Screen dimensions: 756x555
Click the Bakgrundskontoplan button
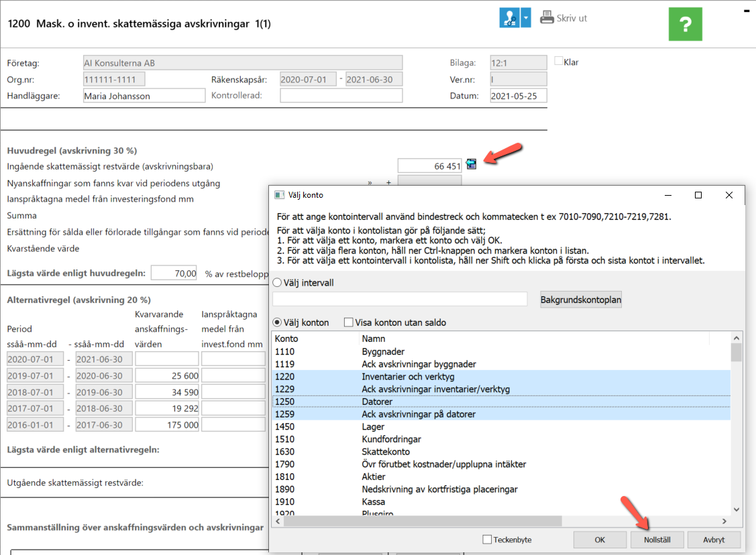tap(580, 300)
